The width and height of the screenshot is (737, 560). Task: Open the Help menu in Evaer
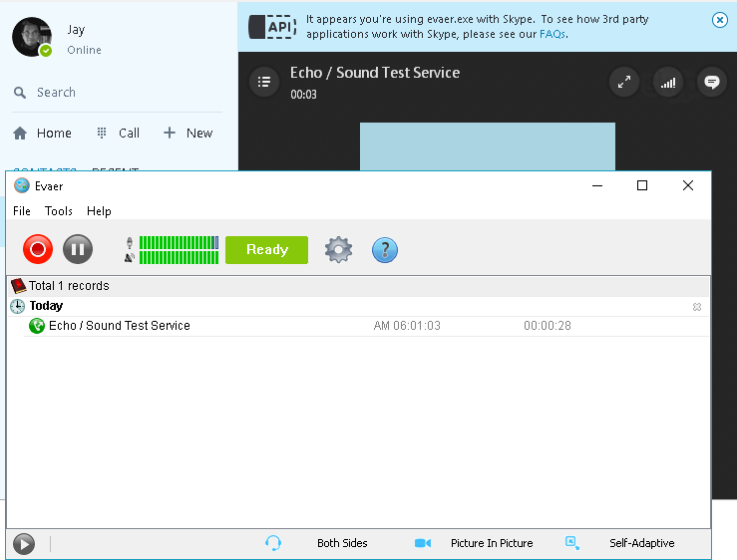click(x=99, y=211)
